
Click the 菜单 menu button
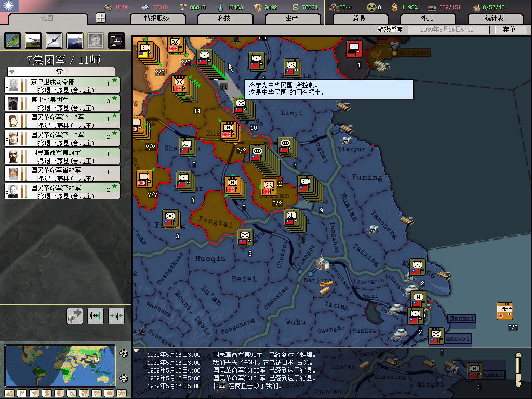[510, 30]
